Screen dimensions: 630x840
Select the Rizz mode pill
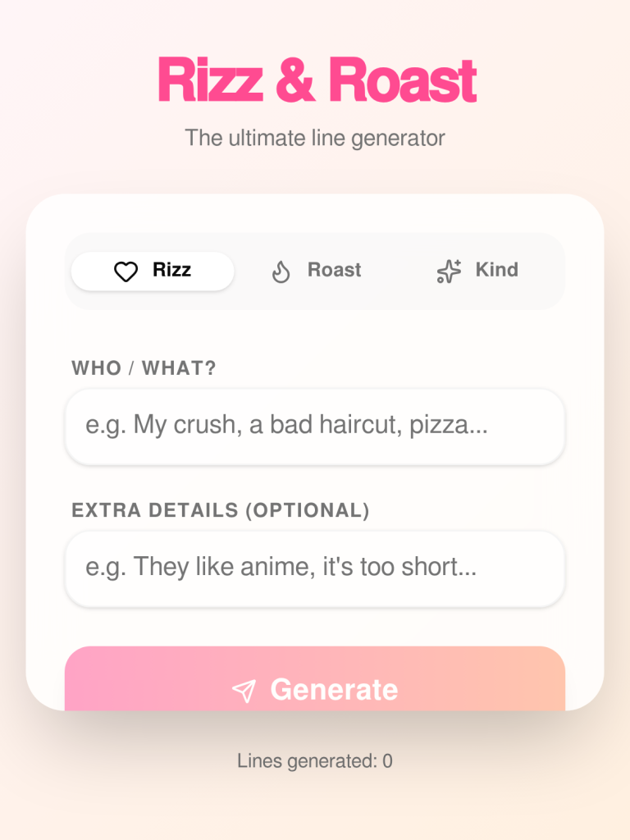pyautogui.click(x=152, y=271)
